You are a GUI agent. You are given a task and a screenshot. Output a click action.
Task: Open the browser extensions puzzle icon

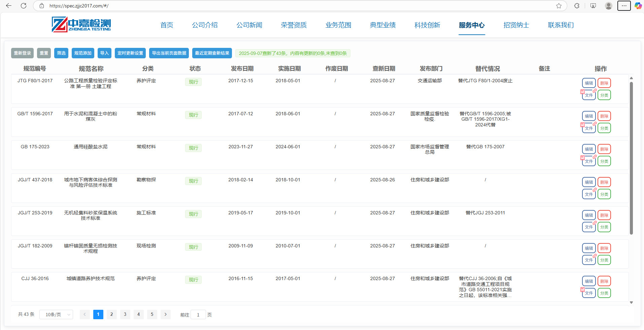[x=577, y=6]
